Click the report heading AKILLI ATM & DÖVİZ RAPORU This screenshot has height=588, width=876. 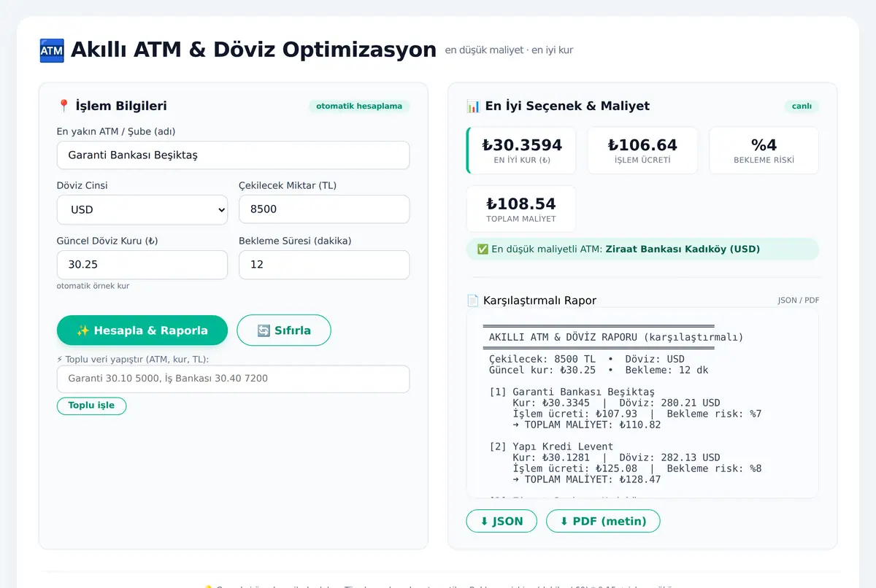[616, 337]
